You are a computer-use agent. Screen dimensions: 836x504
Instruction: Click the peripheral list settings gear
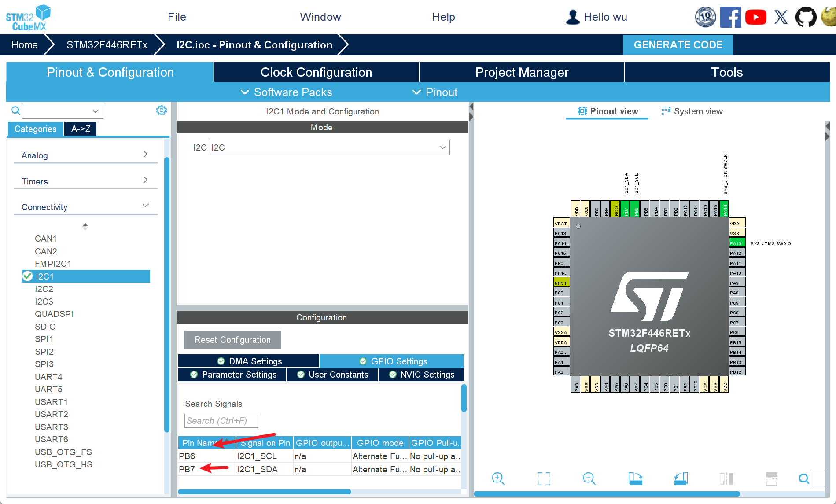point(162,110)
